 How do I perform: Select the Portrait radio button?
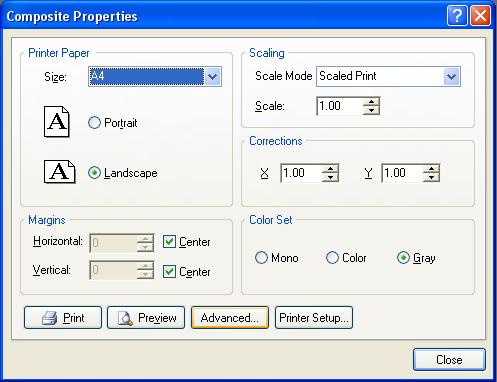[x=94, y=123]
